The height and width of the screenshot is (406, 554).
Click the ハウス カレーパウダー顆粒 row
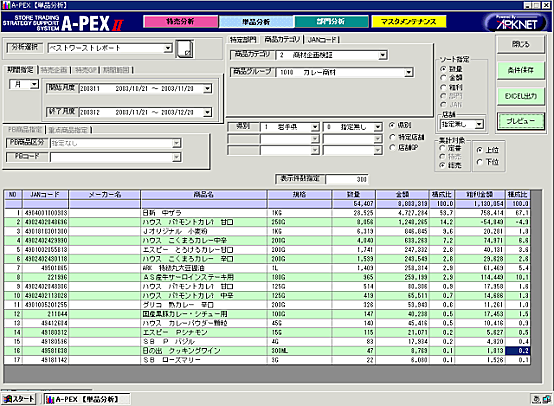coord(267,323)
